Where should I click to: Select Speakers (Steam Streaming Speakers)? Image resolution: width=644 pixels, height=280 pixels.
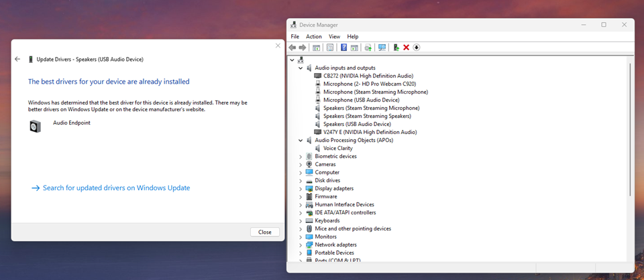[x=367, y=117]
